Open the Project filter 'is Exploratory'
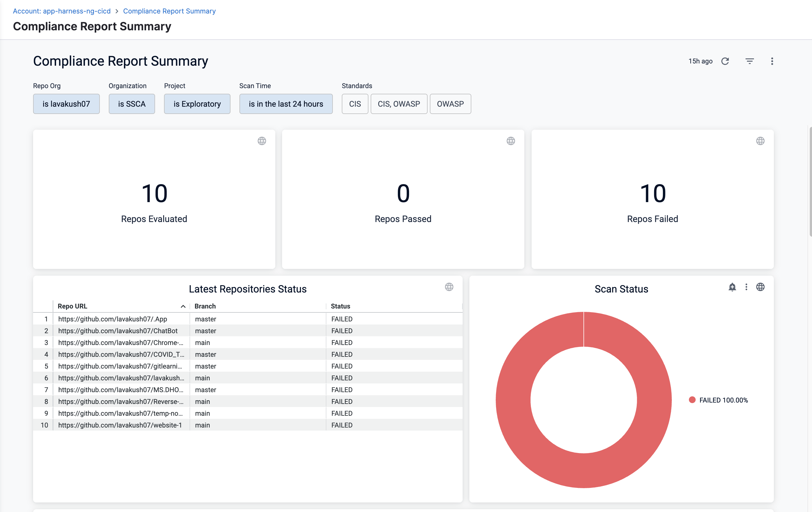Viewport: 812px width, 512px height. click(197, 104)
